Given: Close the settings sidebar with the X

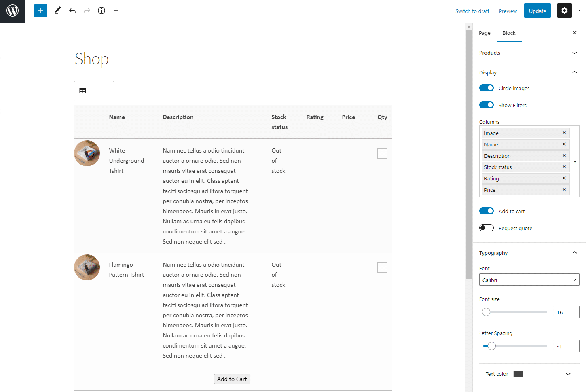Looking at the screenshot, I should [x=575, y=33].
